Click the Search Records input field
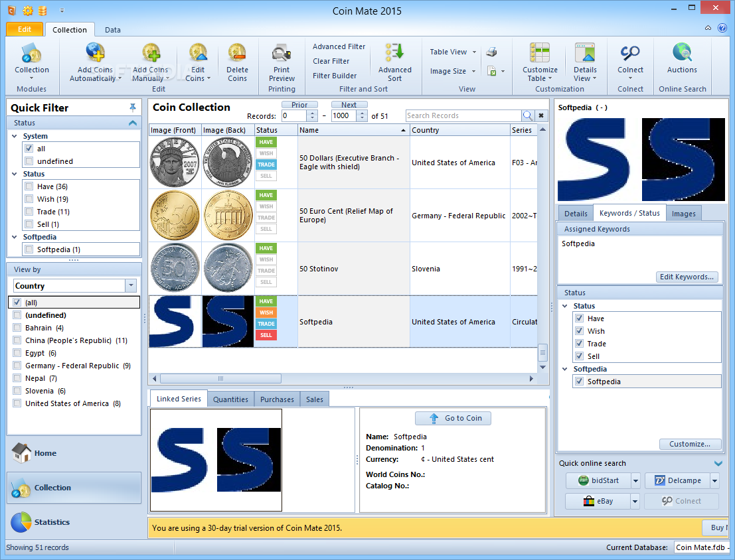 click(x=463, y=115)
